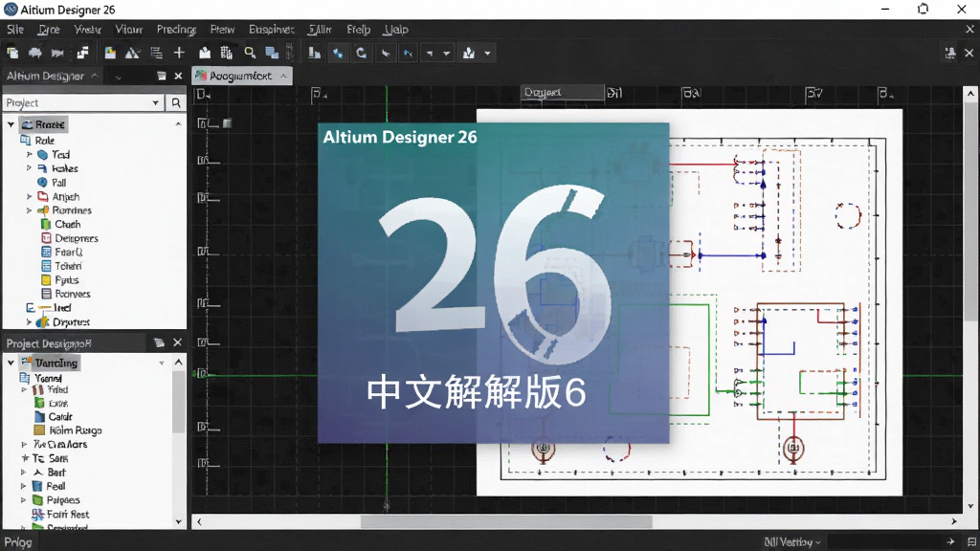Open the Ftew menu
The width and height of the screenshot is (980, 551).
click(222, 30)
